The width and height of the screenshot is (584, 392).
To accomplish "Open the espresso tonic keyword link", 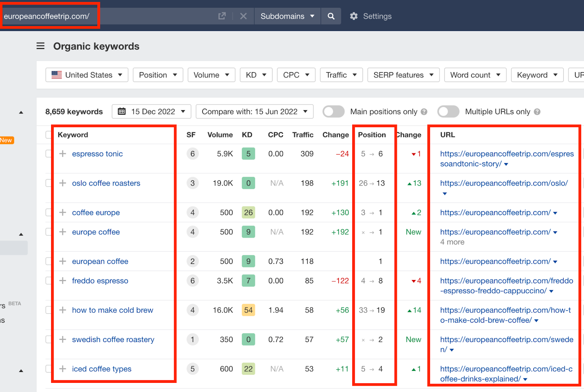I will pos(97,154).
